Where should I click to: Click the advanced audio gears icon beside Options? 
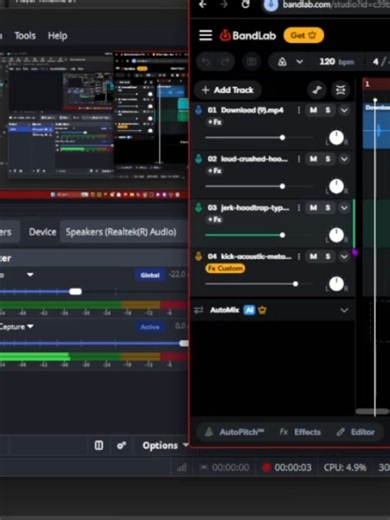tap(121, 445)
